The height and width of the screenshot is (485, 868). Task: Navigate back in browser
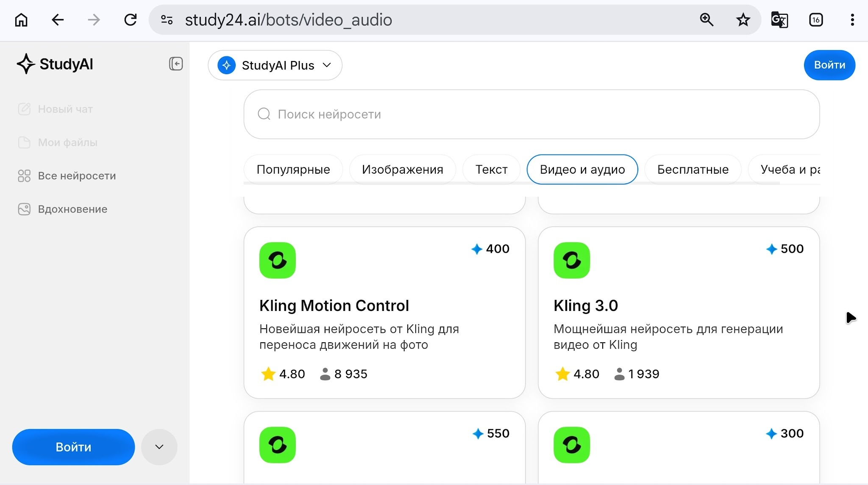pyautogui.click(x=58, y=20)
